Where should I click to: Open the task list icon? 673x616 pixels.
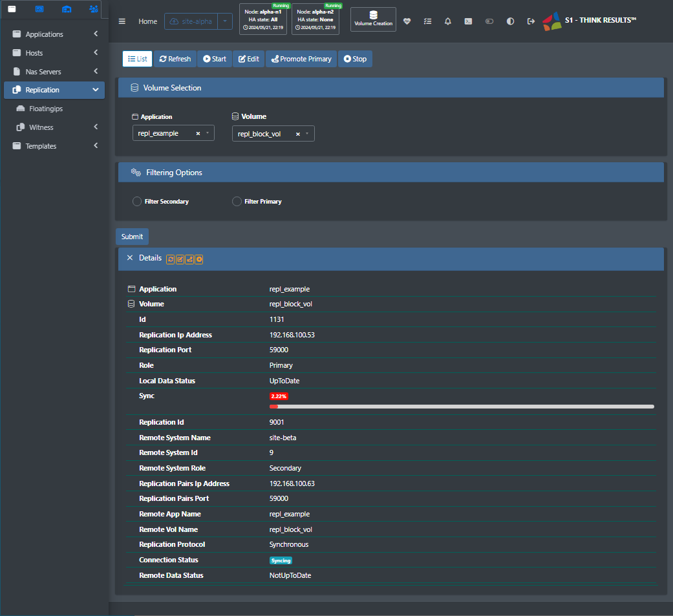tap(427, 21)
